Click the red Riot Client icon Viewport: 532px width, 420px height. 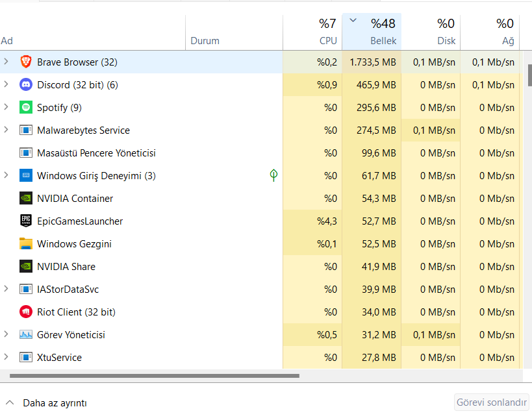26,312
